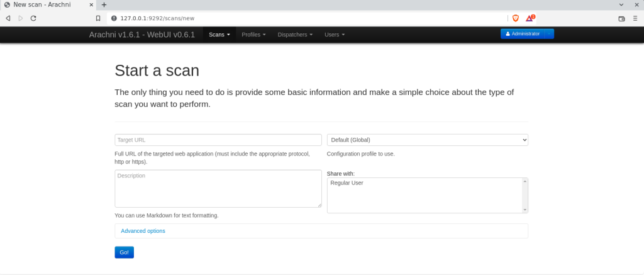Screen dimensions: 644x275
Task: Click the Administrator account button
Action: click(523, 34)
